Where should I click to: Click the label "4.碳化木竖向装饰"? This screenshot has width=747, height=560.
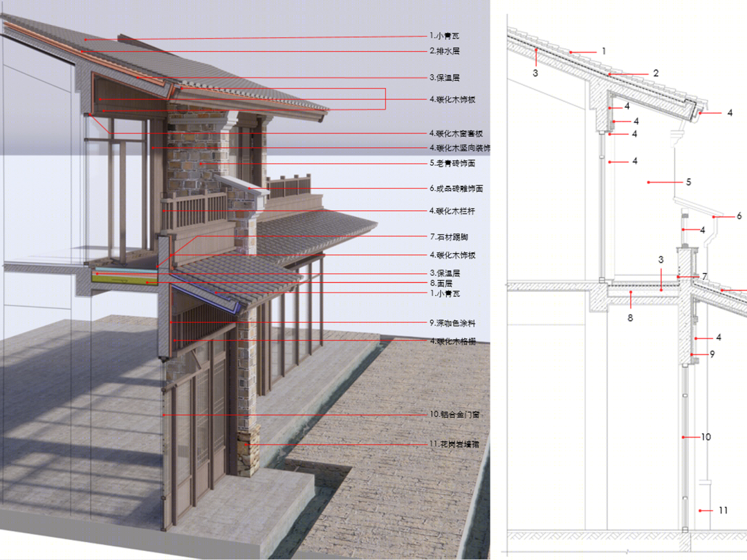(460, 148)
